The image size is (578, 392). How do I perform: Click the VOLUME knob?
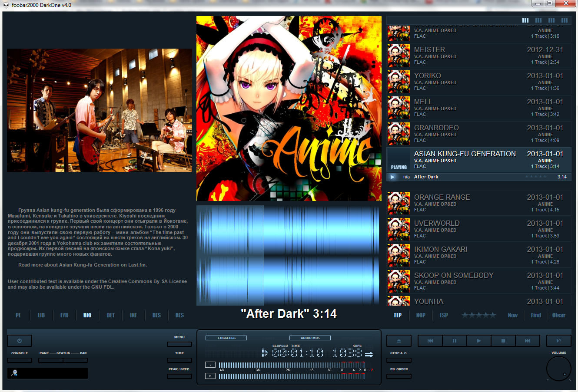pyautogui.click(x=558, y=369)
